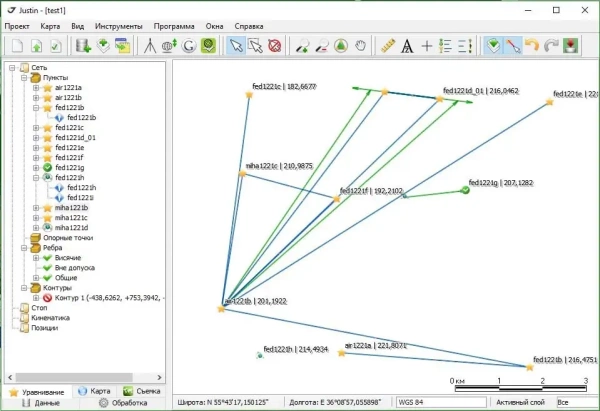This screenshot has height=411, width=600.
Task: Click the window export icon with yellow folder
Action: (122, 46)
